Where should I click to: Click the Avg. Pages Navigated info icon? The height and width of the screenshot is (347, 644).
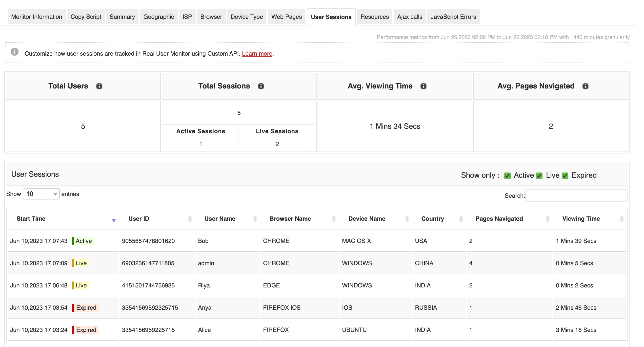[x=585, y=86]
